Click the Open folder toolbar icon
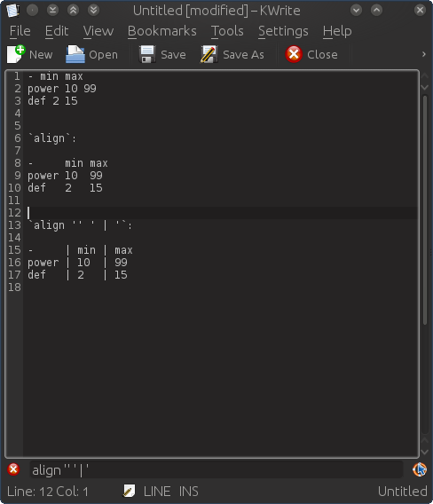Viewport: 433px width, 504px height. pos(75,54)
